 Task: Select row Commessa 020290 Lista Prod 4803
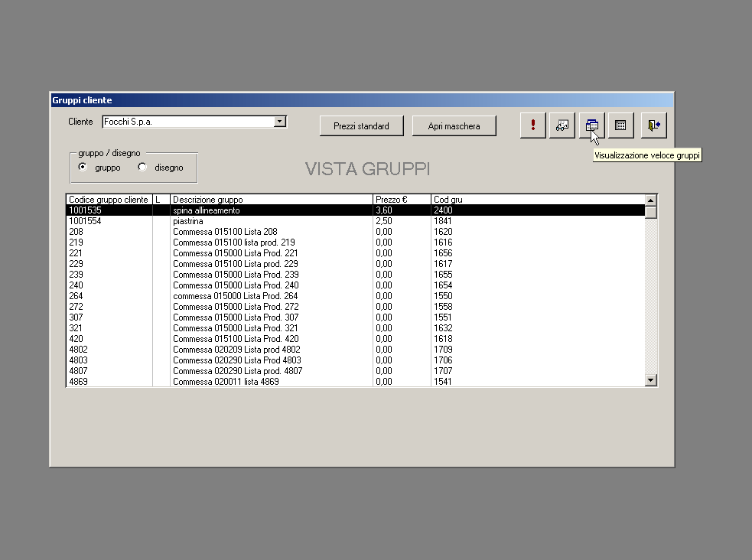tap(356, 360)
